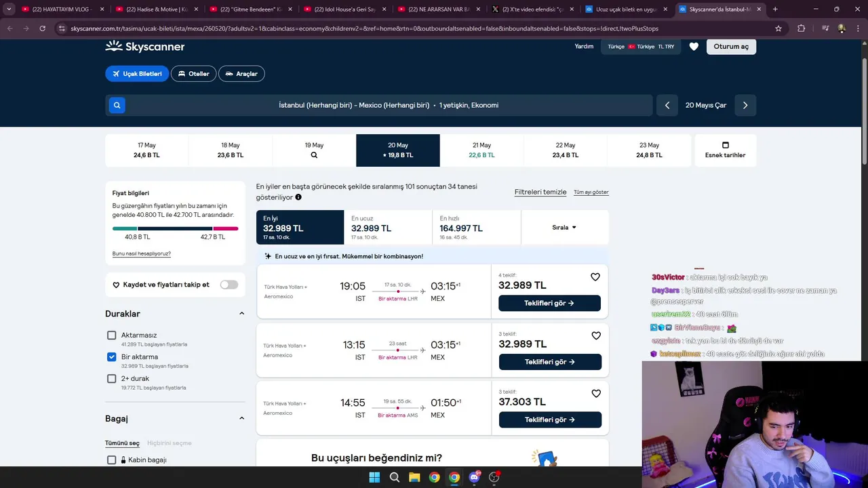Select the En iyi sorting tab

[300, 227]
